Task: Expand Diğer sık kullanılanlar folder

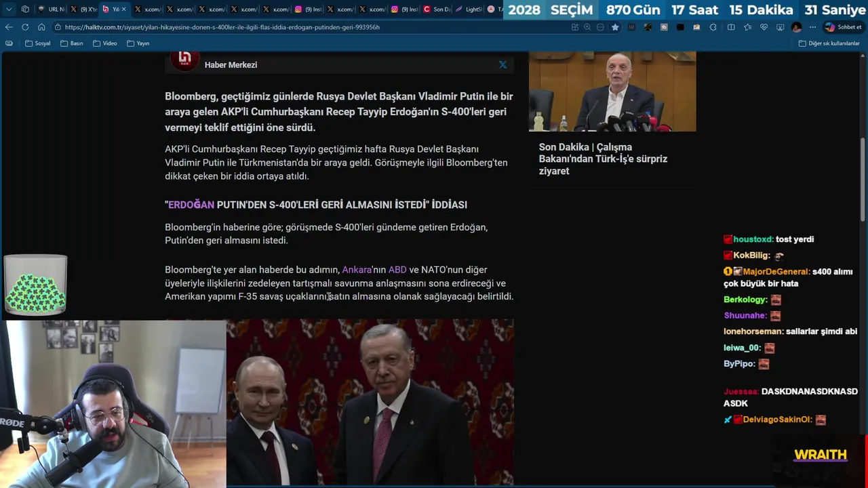Action: (x=829, y=43)
